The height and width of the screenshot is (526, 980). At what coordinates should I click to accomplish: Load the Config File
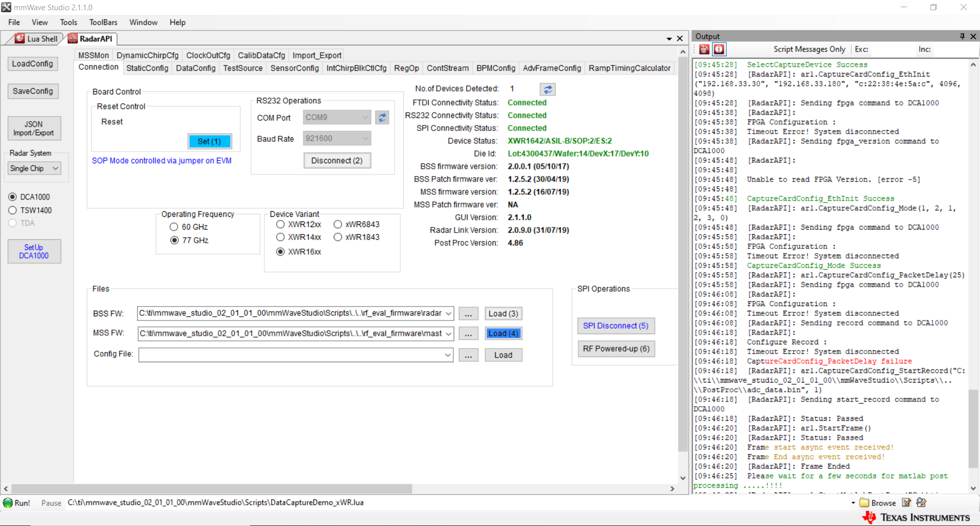[x=503, y=355]
